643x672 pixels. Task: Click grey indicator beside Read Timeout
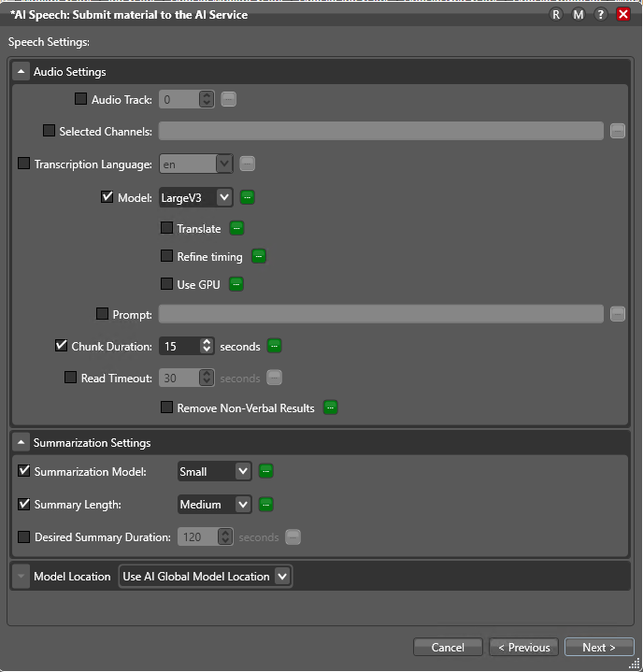tap(275, 378)
